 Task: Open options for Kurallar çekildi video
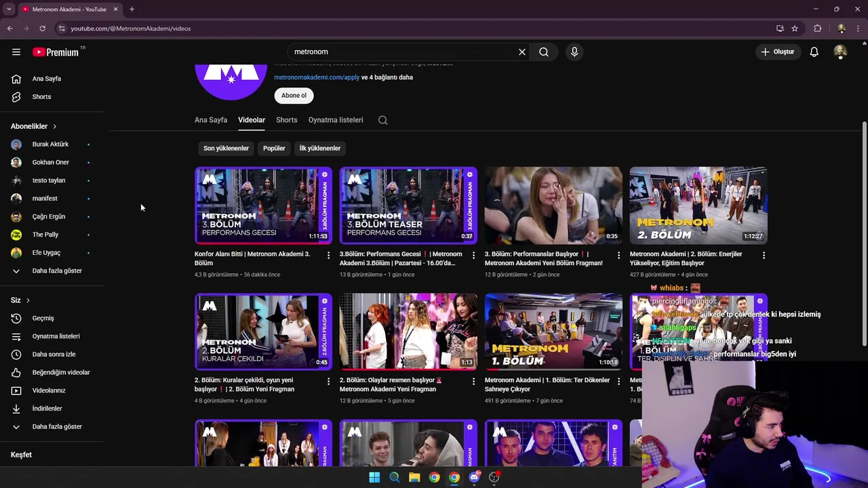click(x=328, y=382)
